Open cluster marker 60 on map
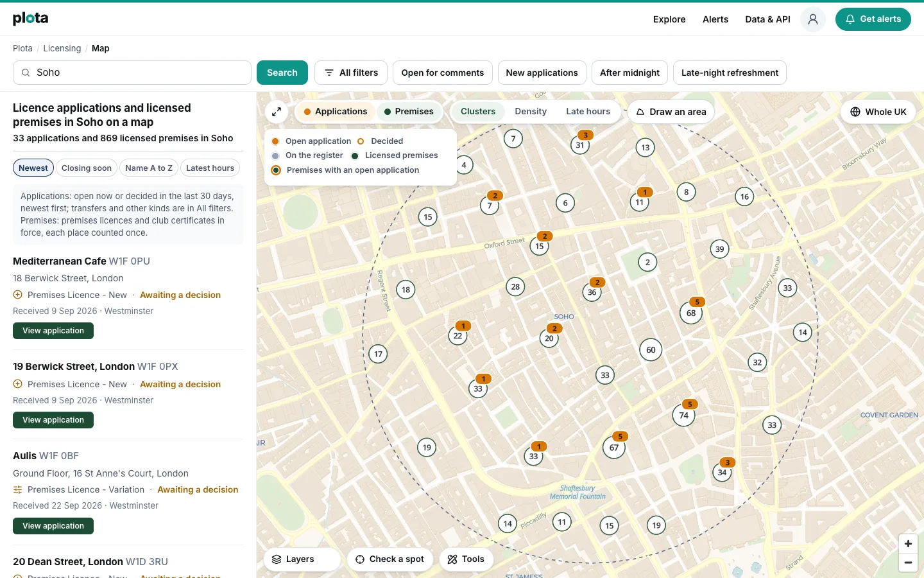 651,350
